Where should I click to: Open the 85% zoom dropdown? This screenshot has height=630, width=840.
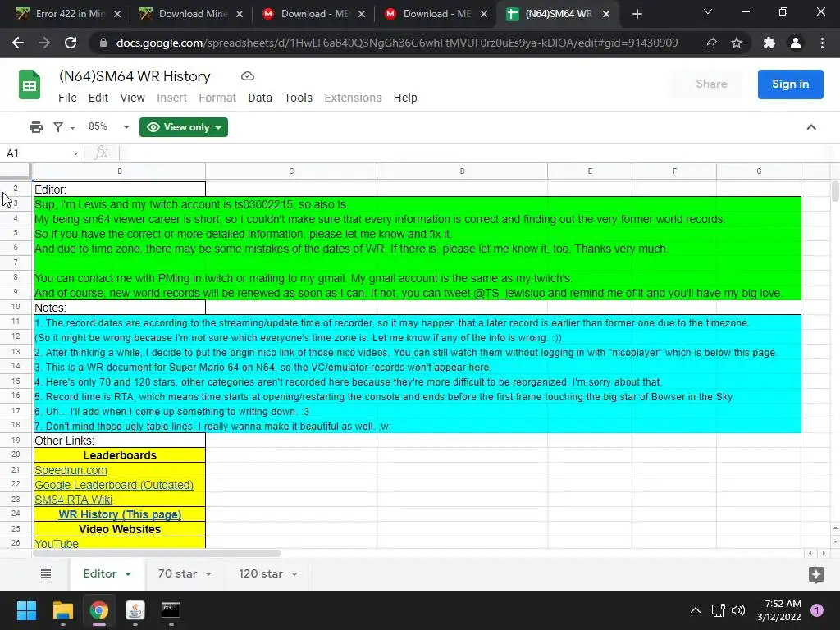pos(109,127)
